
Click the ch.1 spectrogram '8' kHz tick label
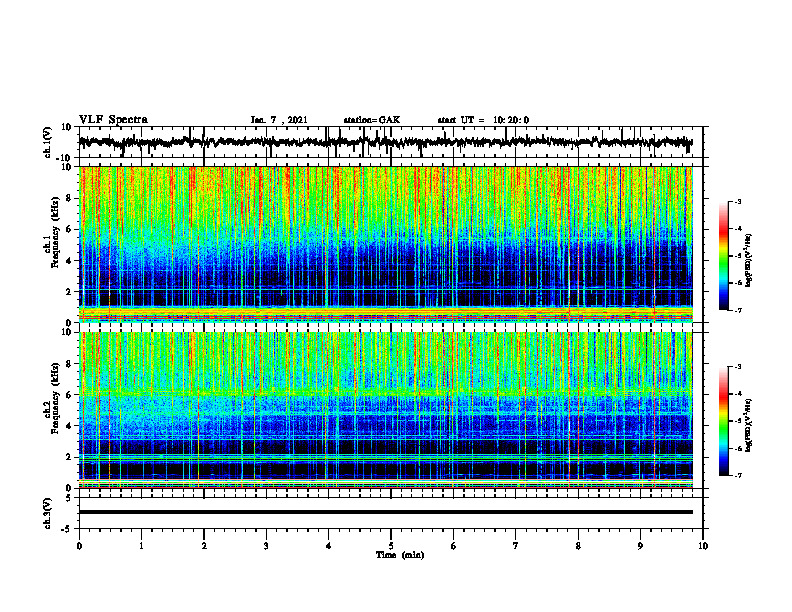[69, 198]
